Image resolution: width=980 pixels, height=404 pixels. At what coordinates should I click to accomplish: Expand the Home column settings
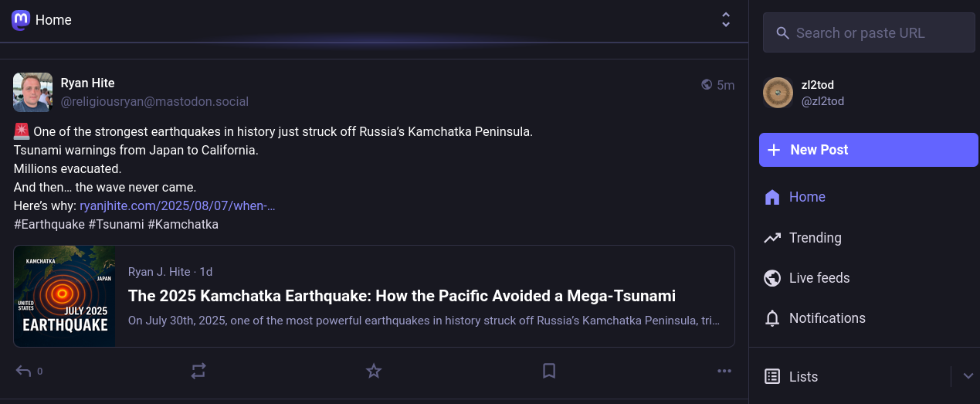(725, 20)
